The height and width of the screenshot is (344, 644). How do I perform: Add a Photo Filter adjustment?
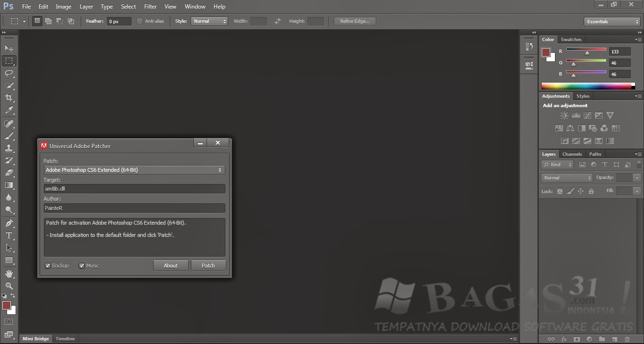tap(593, 128)
